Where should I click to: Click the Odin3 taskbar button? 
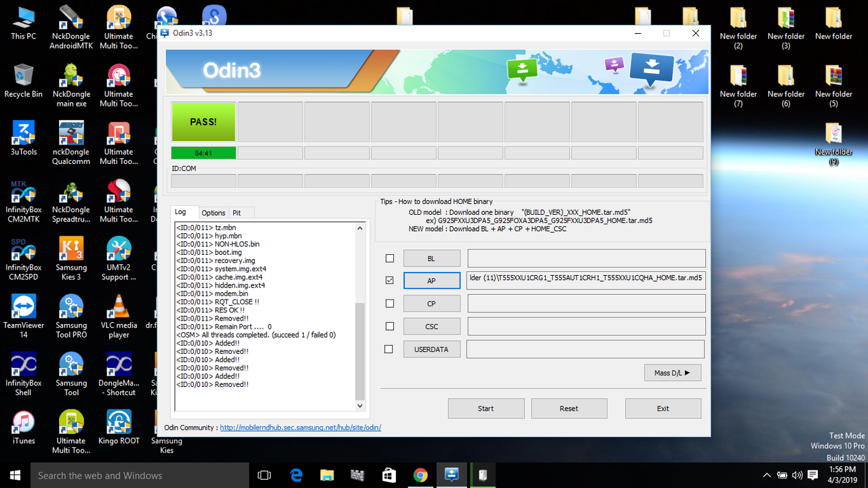pyautogui.click(x=452, y=475)
